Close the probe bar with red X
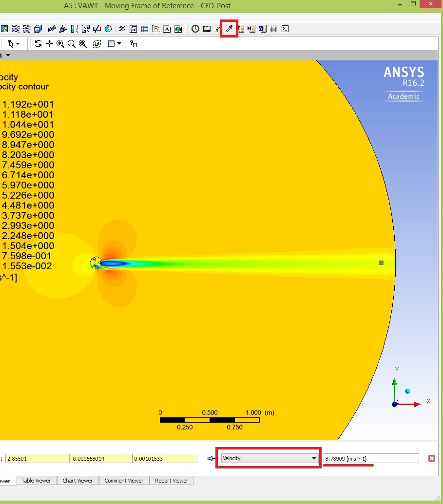 pos(432,458)
